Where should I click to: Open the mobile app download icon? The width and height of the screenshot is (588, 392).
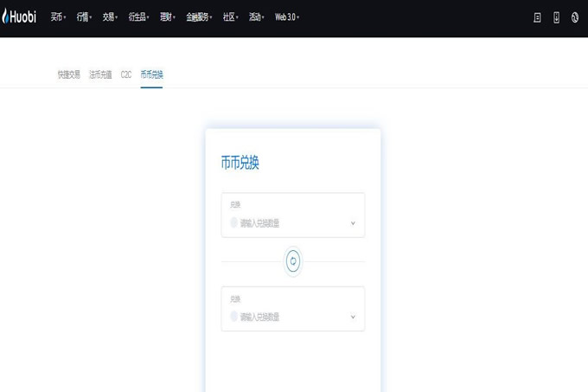(557, 17)
